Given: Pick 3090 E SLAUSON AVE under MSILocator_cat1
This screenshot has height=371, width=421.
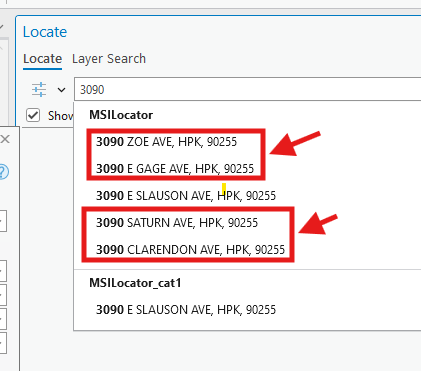Looking at the screenshot, I should click(x=186, y=310).
